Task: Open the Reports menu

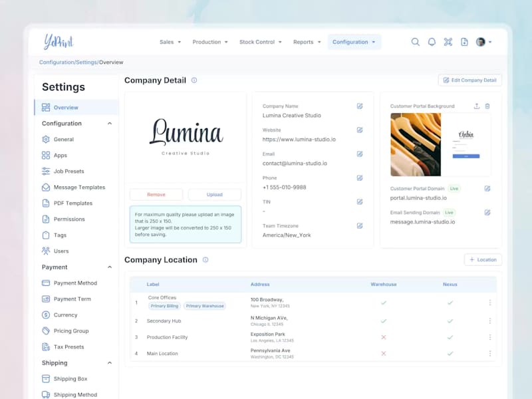Action: click(306, 41)
